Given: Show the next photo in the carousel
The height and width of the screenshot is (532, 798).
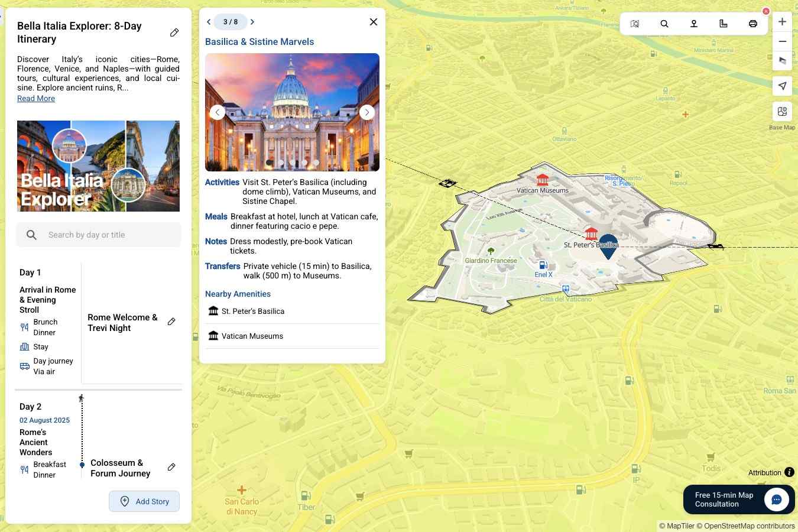Looking at the screenshot, I should (367, 112).
